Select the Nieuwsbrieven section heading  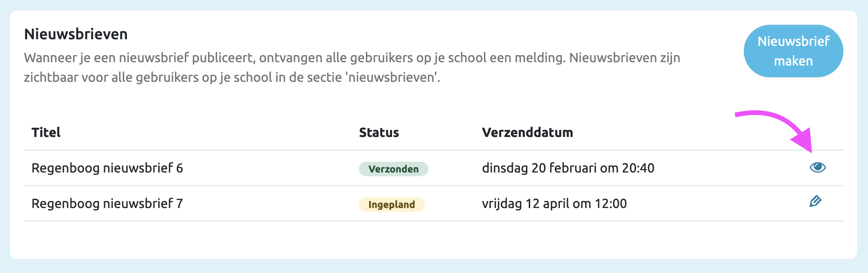point(76,34)
